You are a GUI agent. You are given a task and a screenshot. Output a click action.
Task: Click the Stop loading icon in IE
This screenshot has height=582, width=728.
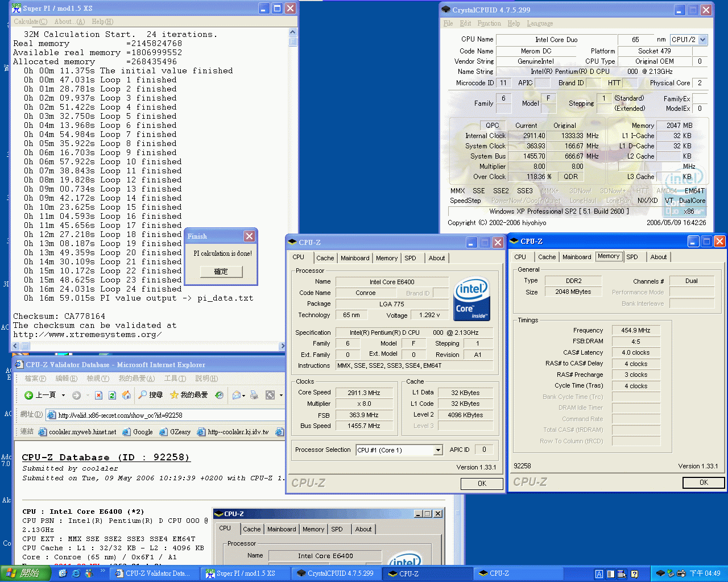pos(98,395)
